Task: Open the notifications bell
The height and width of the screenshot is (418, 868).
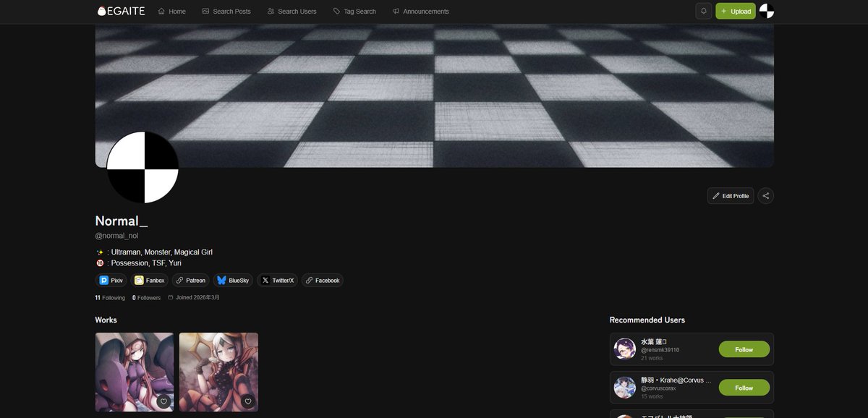Action: click(704, 11)
